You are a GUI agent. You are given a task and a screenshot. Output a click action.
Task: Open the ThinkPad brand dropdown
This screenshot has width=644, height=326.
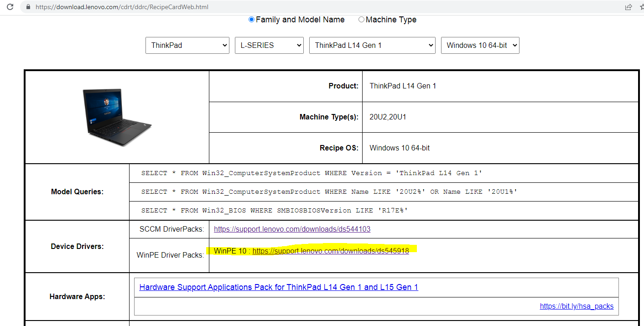187,45
